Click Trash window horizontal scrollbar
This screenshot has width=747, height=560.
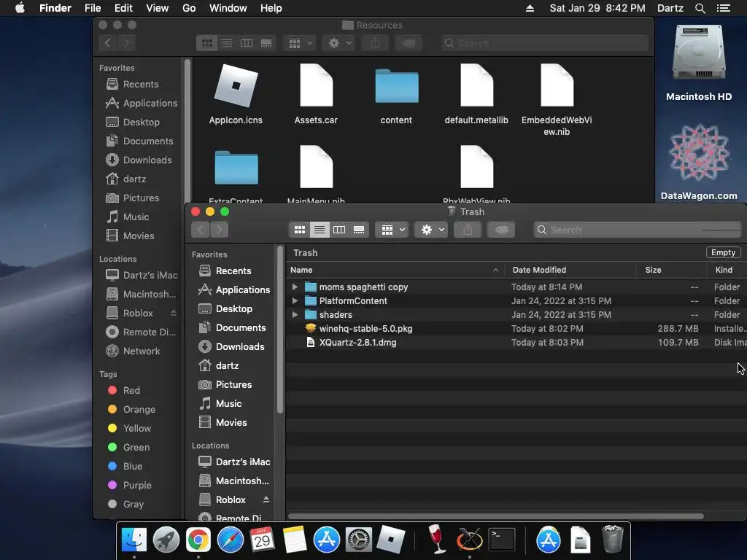(495, 516)
